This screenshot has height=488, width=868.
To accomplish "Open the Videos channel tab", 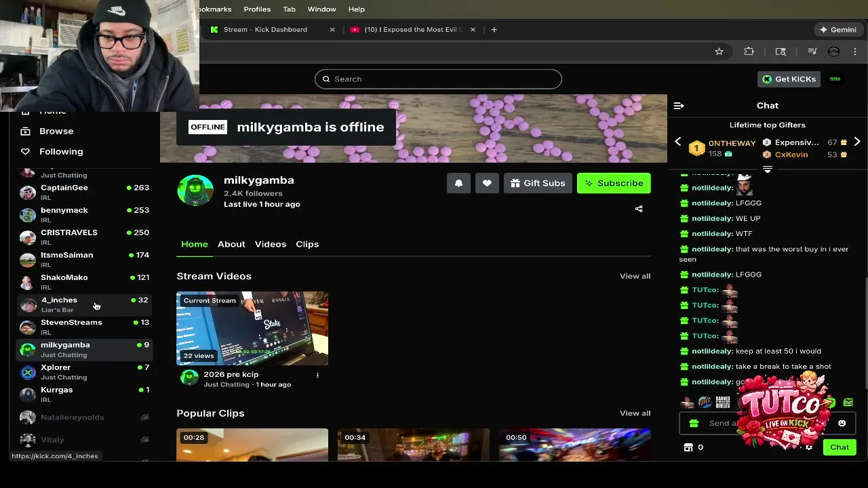I will [271, 244].
